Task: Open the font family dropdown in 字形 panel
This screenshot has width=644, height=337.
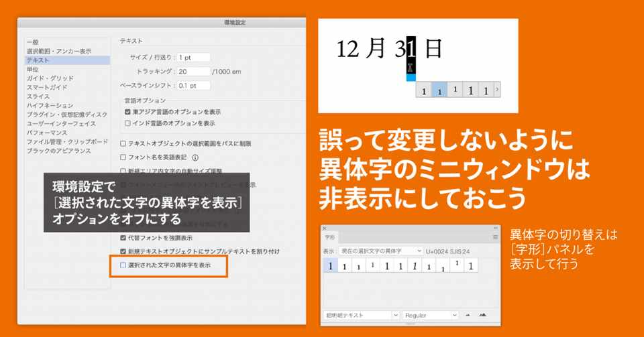Action: (362, 316)
